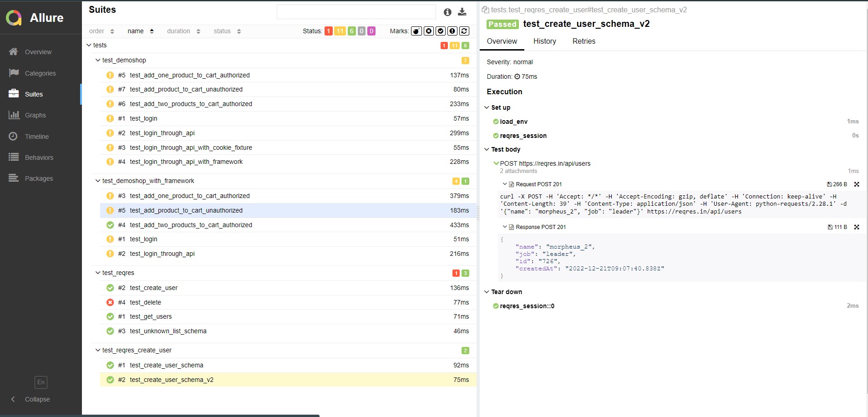Toggle the failed status filter
868x417 pixels.
[x=328, y=31]
